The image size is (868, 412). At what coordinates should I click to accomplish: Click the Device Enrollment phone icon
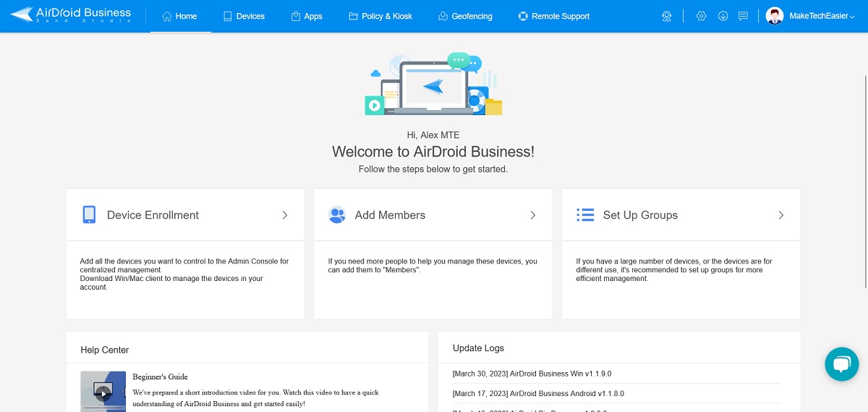coord(89,215)
